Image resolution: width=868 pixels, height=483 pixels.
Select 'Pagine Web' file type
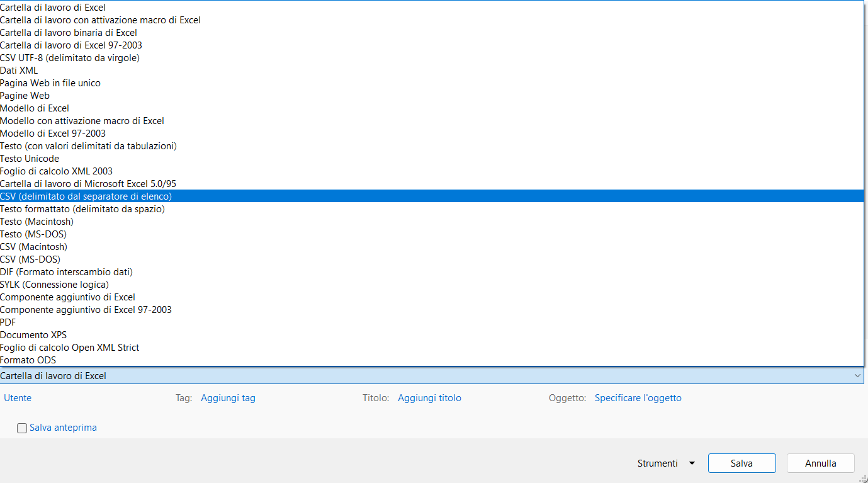(432, 96)
